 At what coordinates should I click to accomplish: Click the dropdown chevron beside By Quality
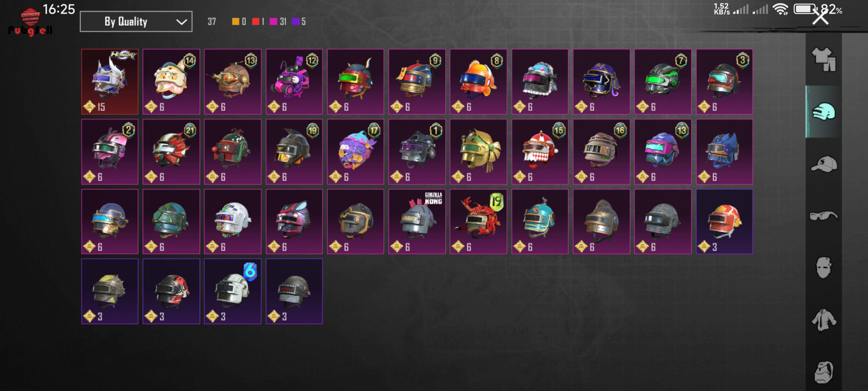pyautogui.click(x=181, y=22)
